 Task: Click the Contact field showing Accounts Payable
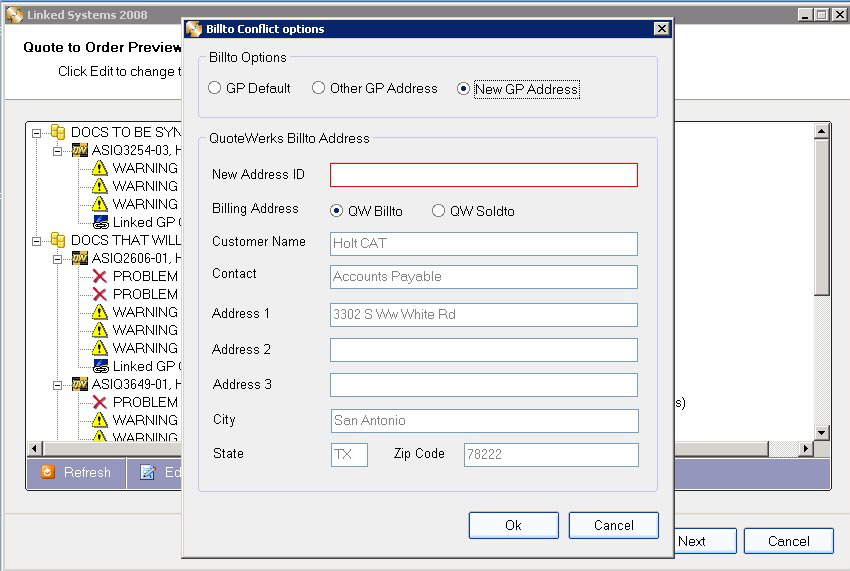click(x=484, y=277)
